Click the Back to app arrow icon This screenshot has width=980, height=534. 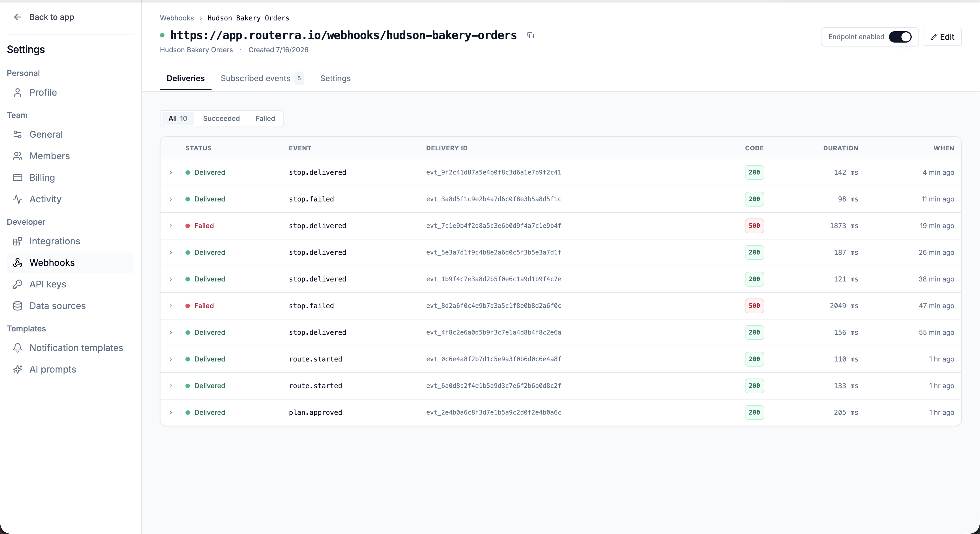pyautogui.click(x=17, y=17)
